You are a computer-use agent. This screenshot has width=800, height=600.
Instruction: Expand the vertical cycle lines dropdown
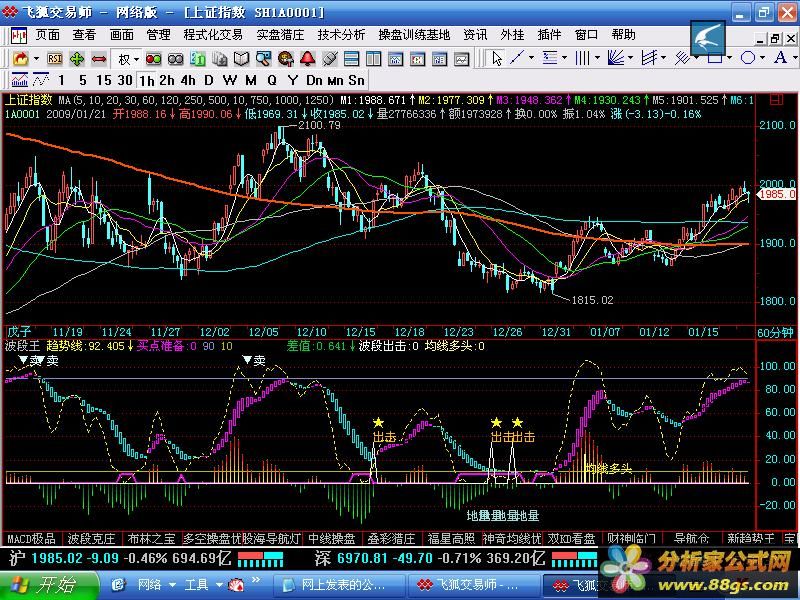(597, 58)
